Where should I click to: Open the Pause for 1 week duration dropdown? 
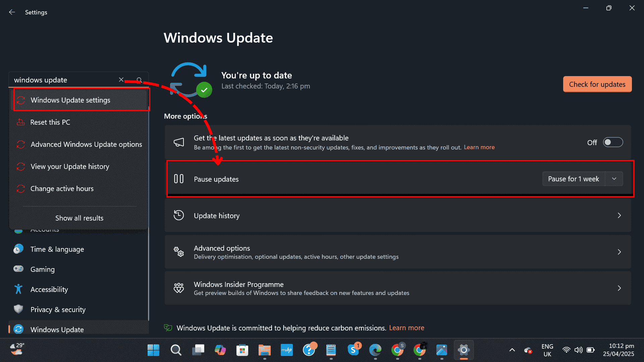click(x=614, y=179)
